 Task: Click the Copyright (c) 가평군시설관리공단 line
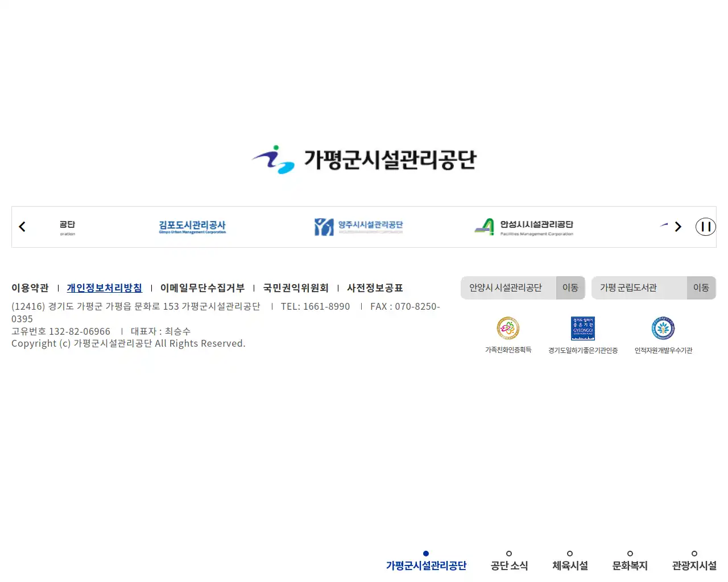(129, 343)
